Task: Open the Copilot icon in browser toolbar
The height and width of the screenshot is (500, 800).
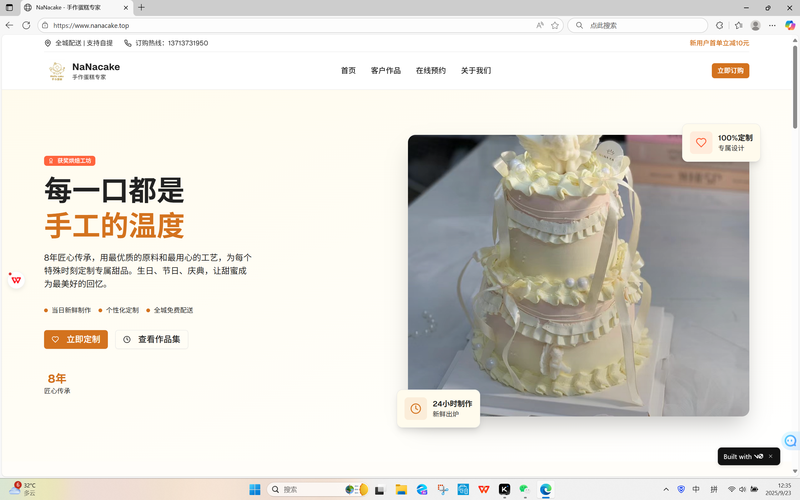Action: pos(790,25)
